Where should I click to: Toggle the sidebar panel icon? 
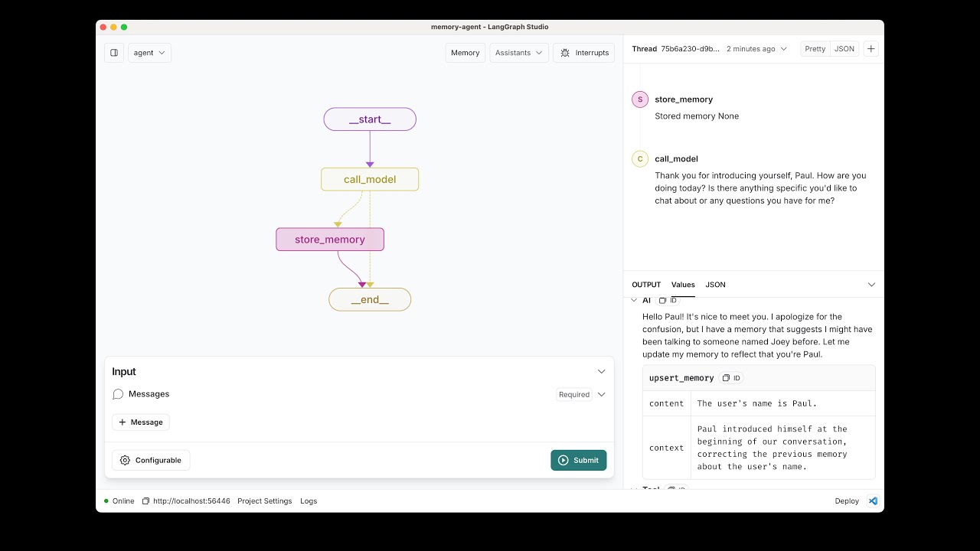pos(114,53)
